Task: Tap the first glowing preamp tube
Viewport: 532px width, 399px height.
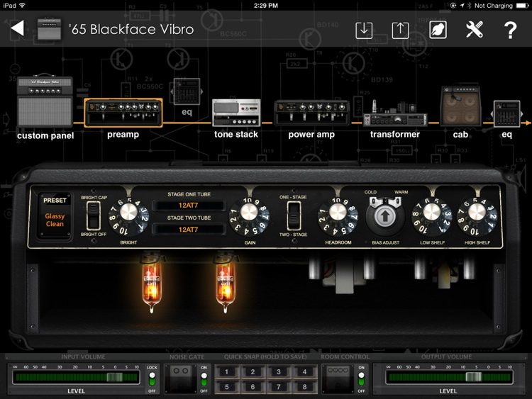Action: click(152, 282)
